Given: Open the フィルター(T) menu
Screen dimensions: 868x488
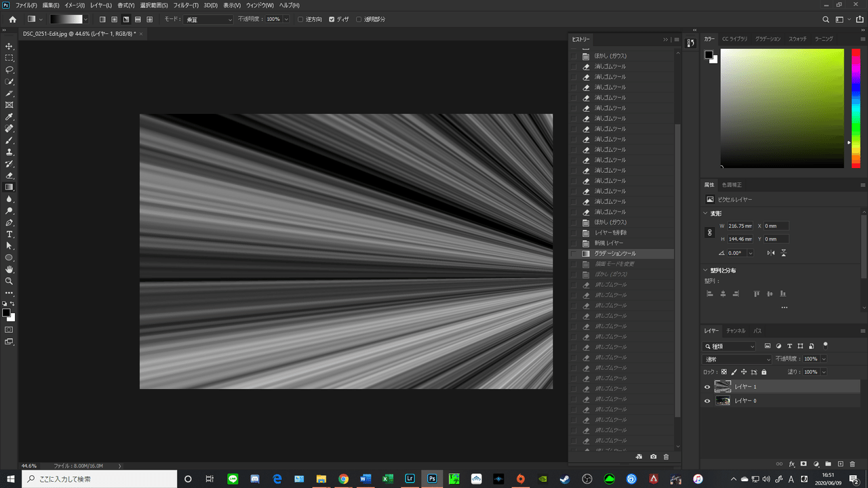Looking at the screenshot, I should [186, 5].
